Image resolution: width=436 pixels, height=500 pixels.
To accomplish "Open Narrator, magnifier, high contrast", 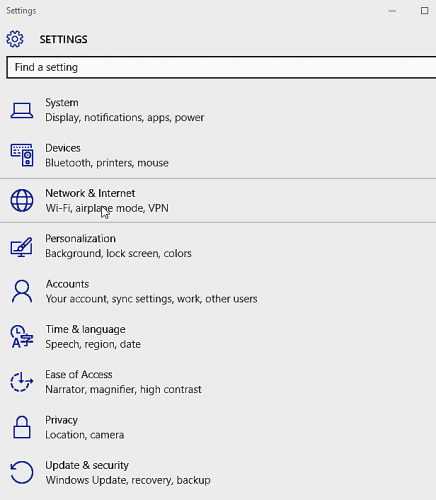I will 123,390.
